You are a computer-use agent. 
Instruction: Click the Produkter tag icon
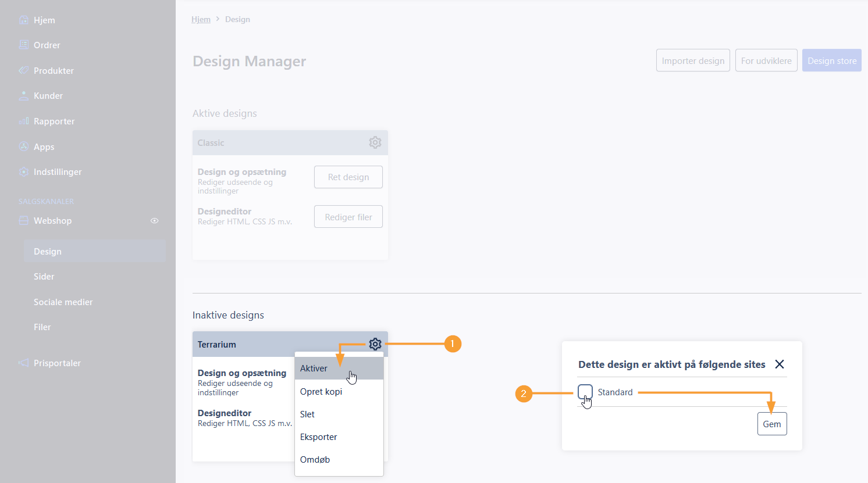23,70
